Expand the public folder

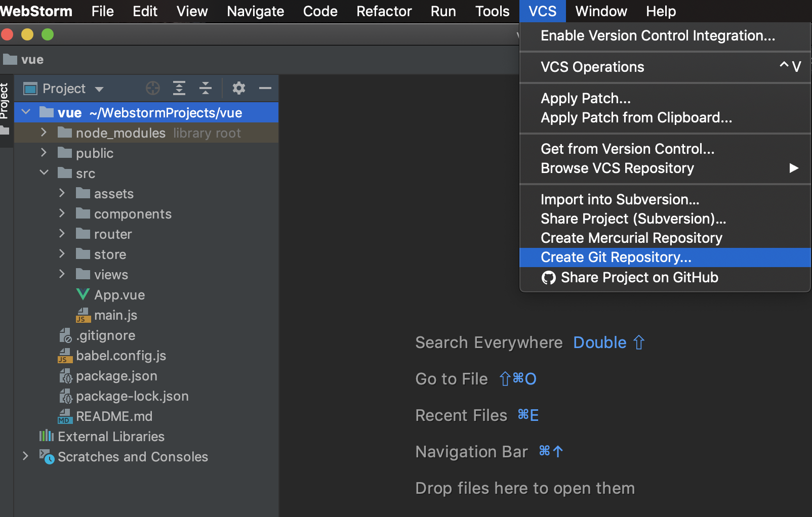[x=44, y=153]
